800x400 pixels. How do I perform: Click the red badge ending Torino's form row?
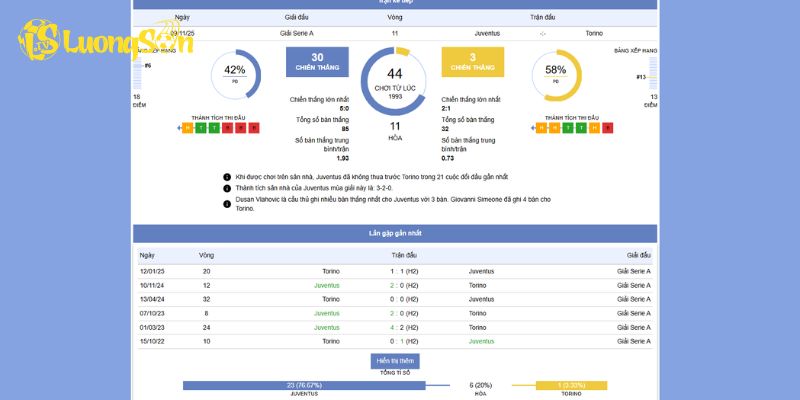608,128
